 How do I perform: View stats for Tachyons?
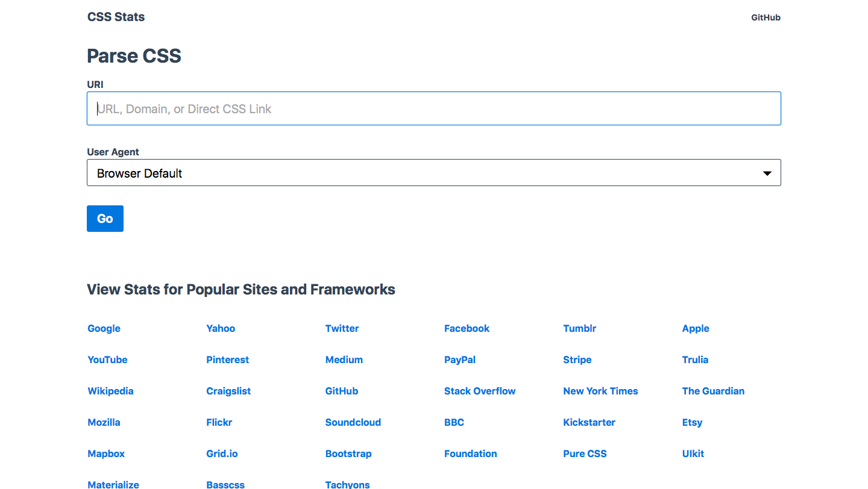point(347,484)
